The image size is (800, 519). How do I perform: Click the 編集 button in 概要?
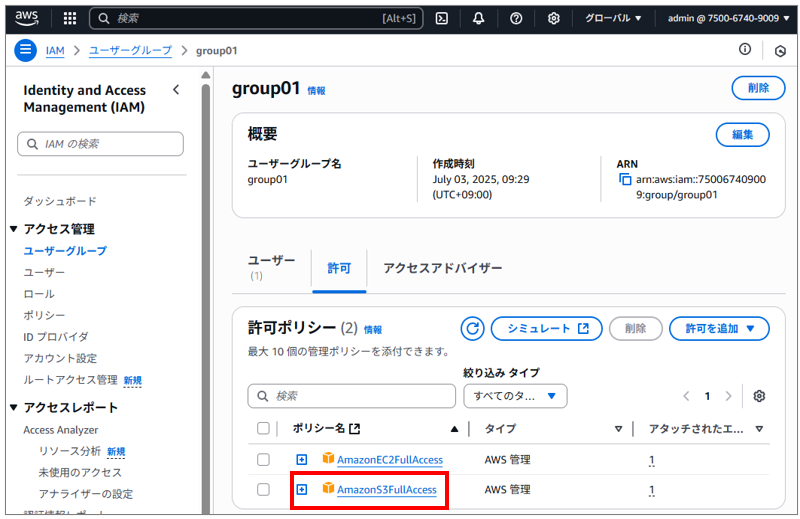[743, 135]
